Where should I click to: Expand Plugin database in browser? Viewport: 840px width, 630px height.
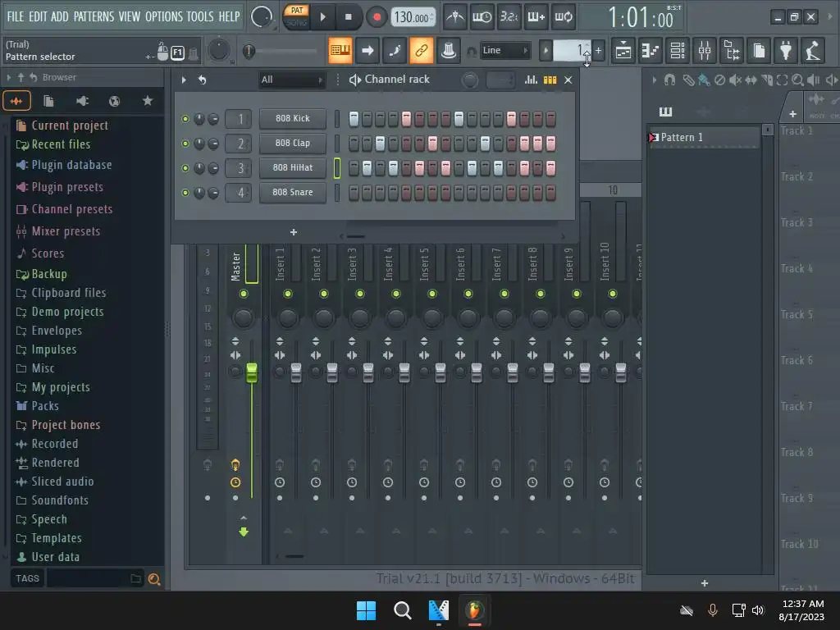pos(71,165)
